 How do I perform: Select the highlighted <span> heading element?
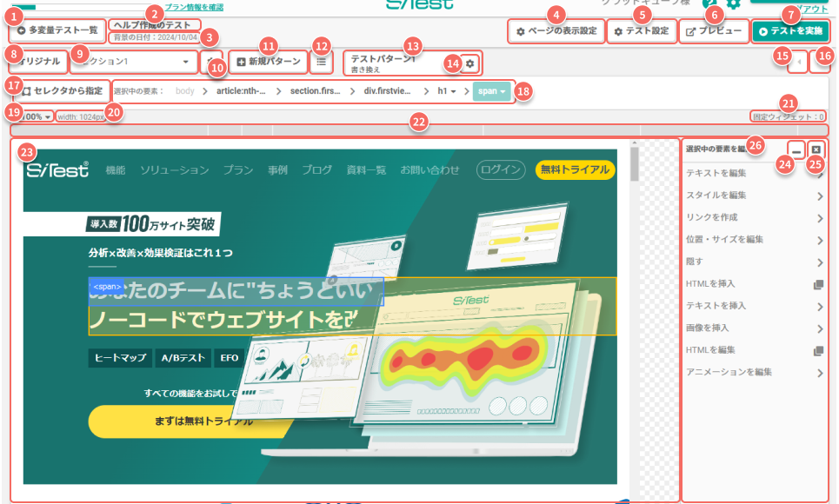click(236, 291)
